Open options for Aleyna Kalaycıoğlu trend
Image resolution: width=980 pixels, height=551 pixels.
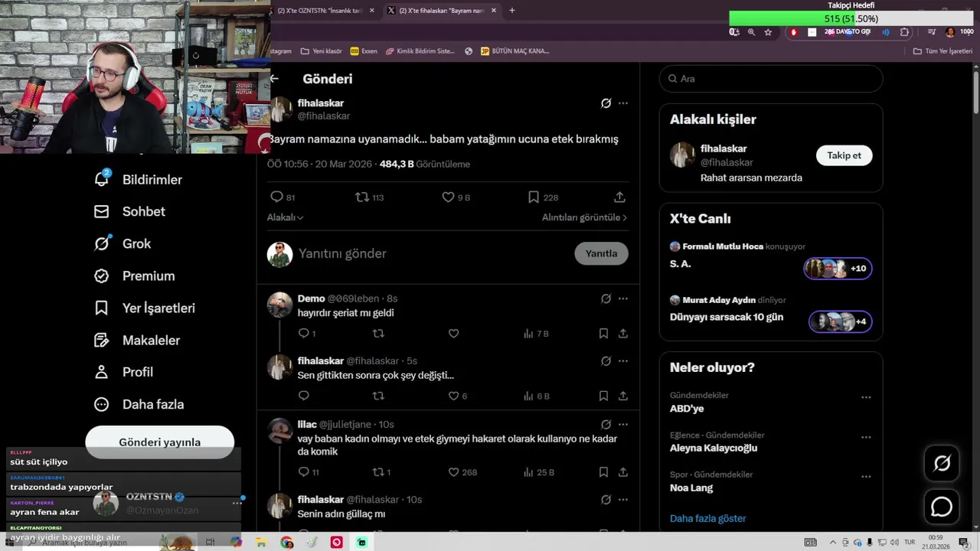point(866,437)
